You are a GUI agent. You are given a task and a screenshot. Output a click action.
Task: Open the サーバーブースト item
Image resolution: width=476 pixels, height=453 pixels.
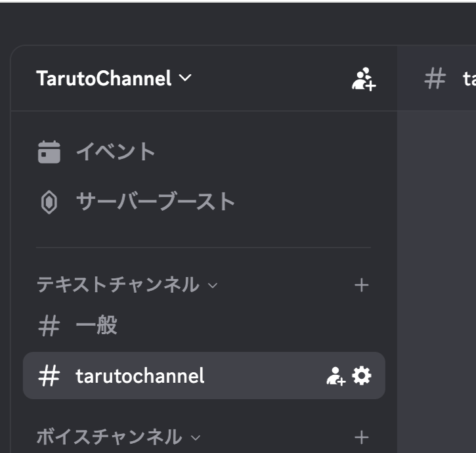coord(156,202)
